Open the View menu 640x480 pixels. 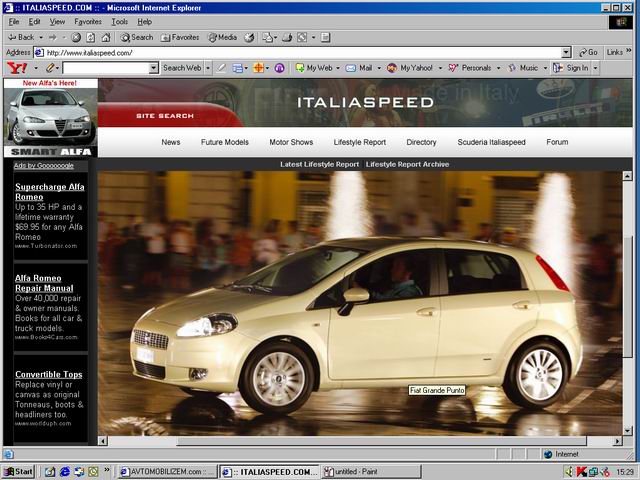pyautogui.click(x=57, y=22)
